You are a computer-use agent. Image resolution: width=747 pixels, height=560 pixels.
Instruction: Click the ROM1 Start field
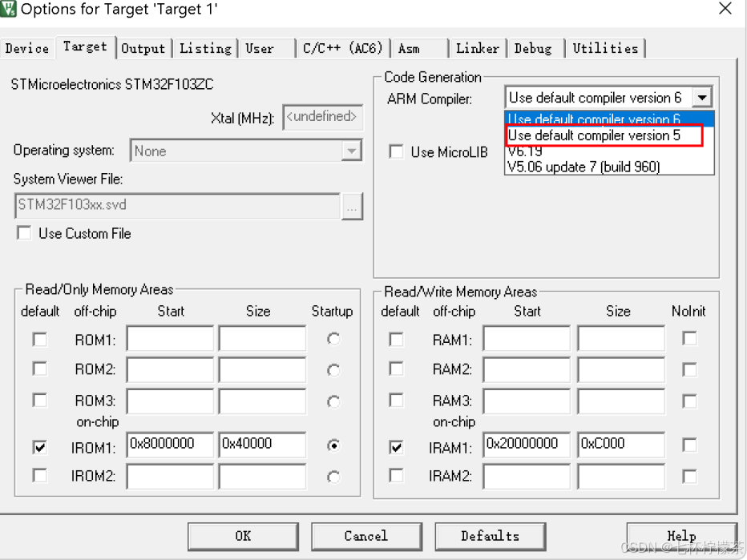[170, 339]
